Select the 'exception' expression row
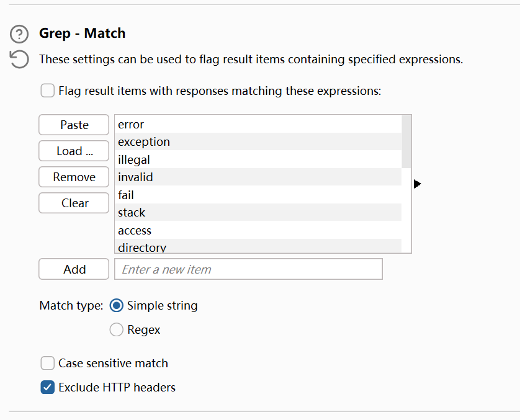Image resolution: width=520 pixels, height=420 pixels. click(x=258, y=141)
